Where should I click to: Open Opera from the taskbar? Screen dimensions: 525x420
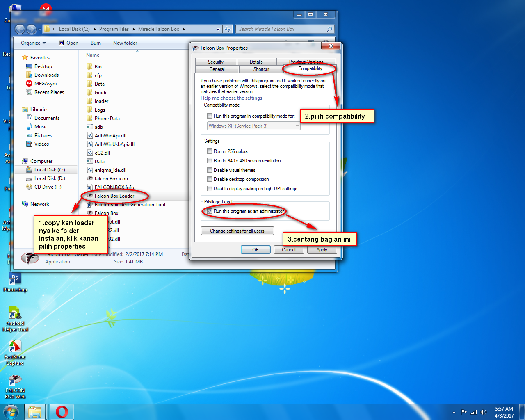pyautogui.click(x=61, y=411)
